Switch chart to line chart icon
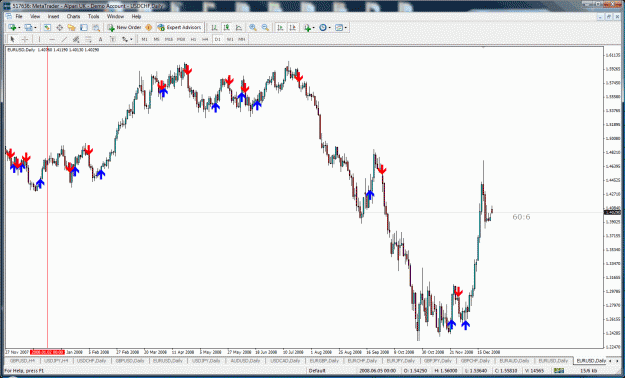The width and height of the screenshot is (625, 378). pos(239,28)
